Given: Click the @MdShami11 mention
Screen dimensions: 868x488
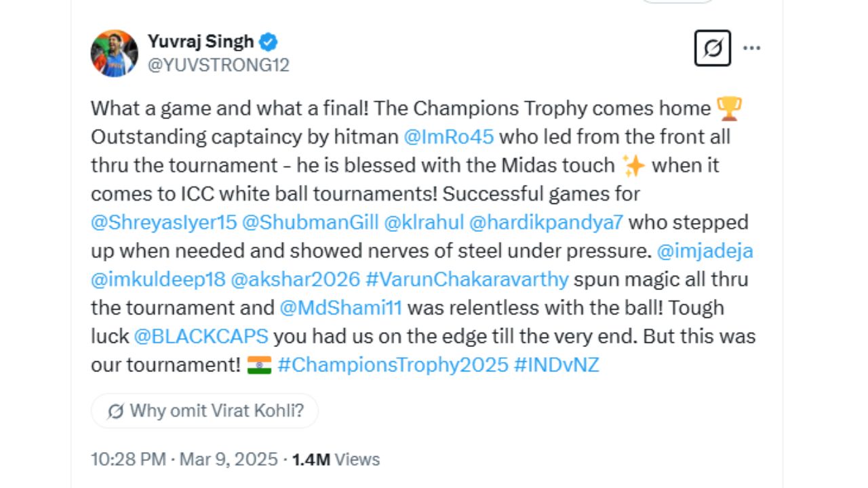Looking at the screenshot, I should 340,308.
